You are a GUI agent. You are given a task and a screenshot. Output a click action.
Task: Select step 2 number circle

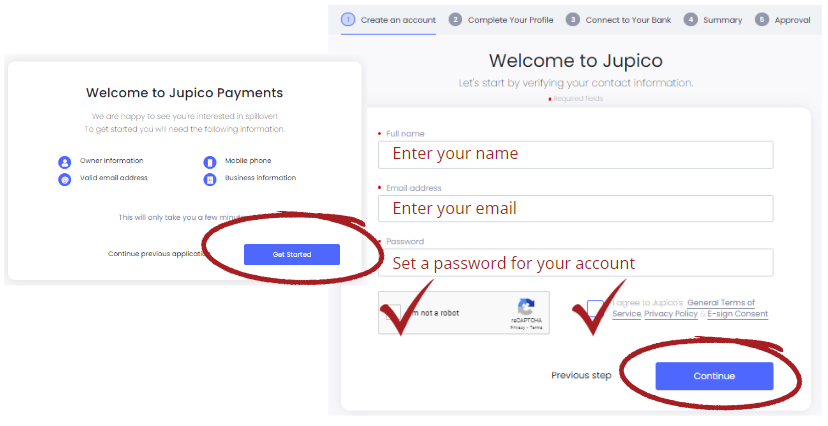pyautogui.click(x=455, y=20)
